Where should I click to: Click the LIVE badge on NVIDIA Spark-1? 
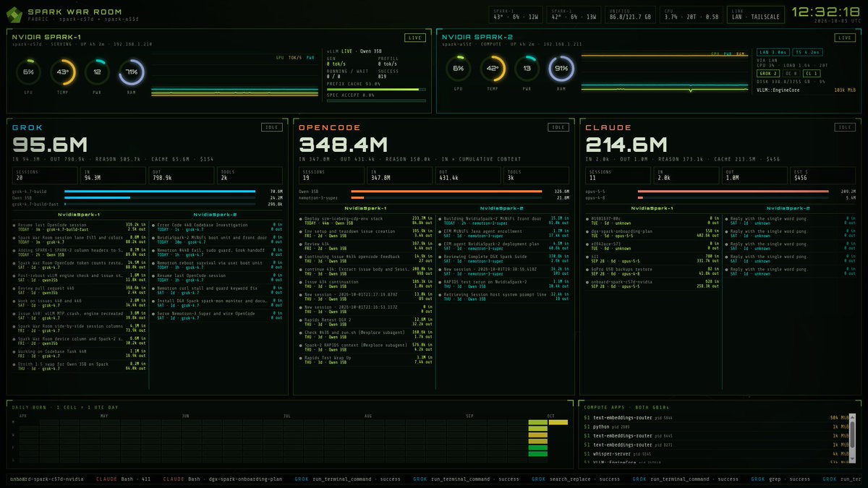pos(414,38)
